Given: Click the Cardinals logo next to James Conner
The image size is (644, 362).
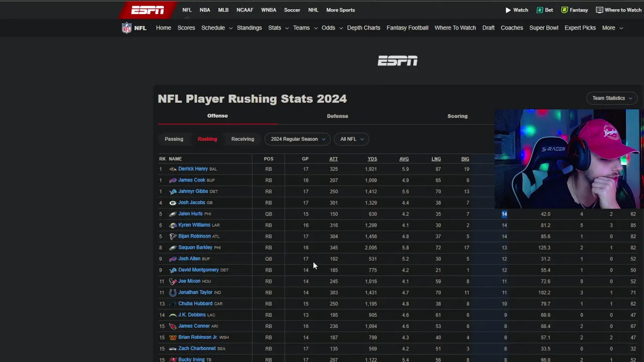Looking at the screenshot, I should [x=173, y=326].
